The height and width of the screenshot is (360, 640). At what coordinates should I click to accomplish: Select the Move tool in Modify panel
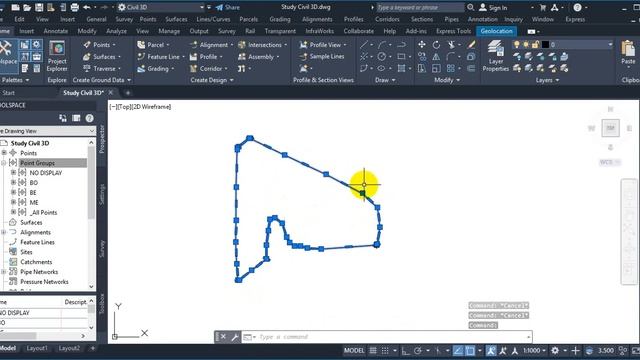point(422,44)
